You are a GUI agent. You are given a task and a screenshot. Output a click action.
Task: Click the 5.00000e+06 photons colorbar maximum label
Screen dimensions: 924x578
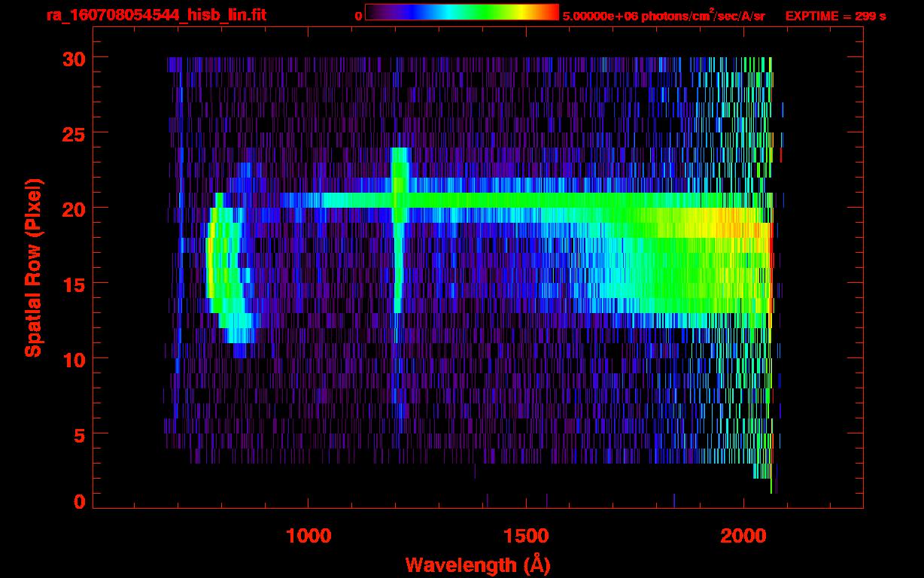click(x=663, y=16)
